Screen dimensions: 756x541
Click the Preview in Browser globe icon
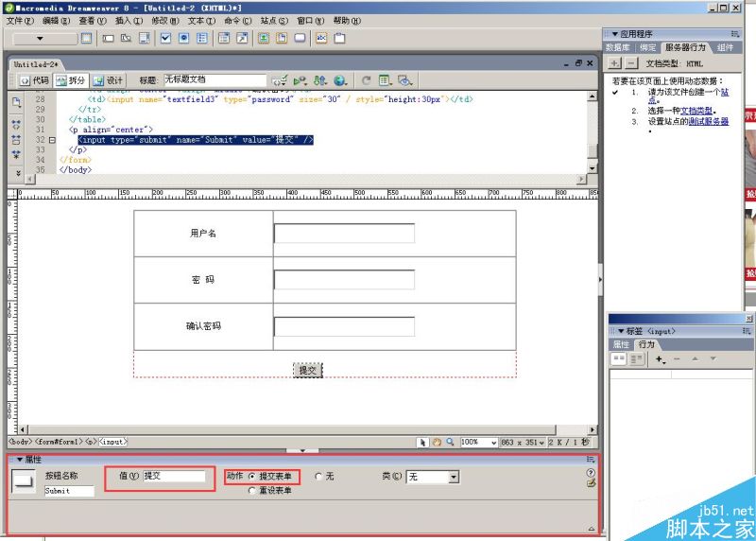[340, 80]
